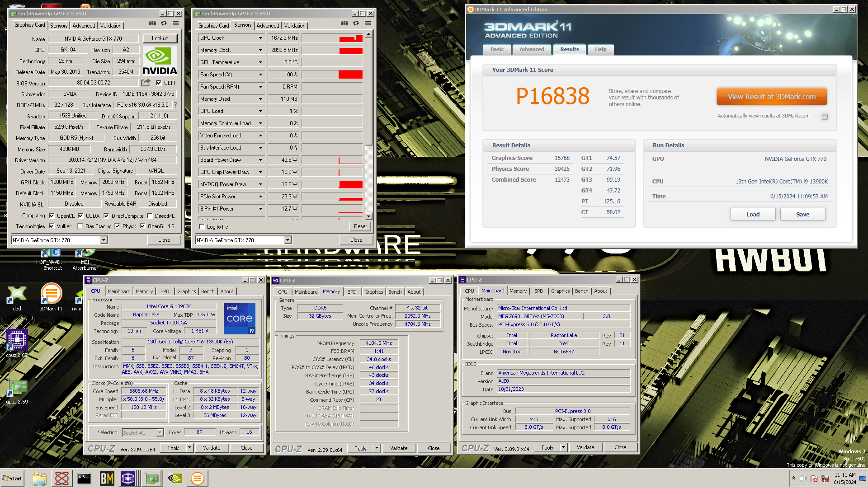The width and height of the screenshot is (868, 488).
Task: Toggle the DirectML checkbox
Action: point(150,216)
